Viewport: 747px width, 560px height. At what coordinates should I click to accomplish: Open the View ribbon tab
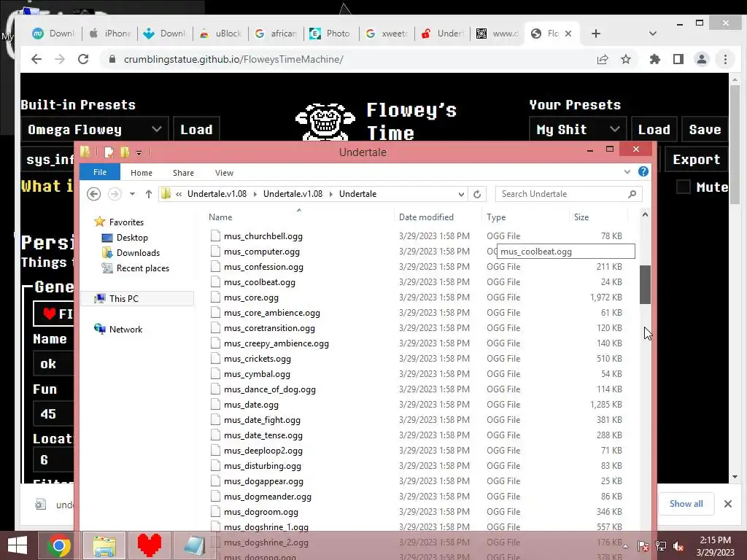click(x=224, y=172)
